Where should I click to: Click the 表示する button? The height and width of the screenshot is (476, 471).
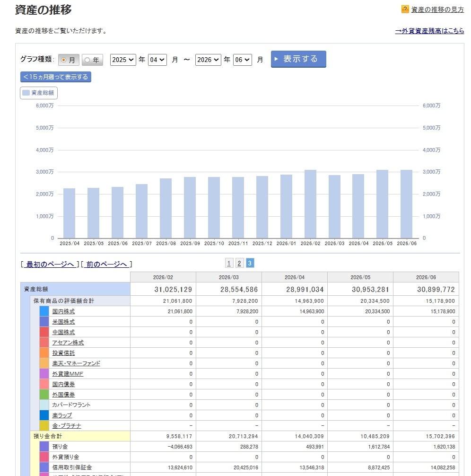coord(298,59)
